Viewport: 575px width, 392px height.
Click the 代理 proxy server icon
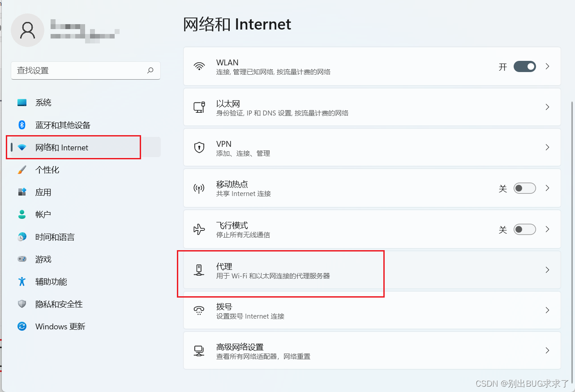click(x=199, y=270)
